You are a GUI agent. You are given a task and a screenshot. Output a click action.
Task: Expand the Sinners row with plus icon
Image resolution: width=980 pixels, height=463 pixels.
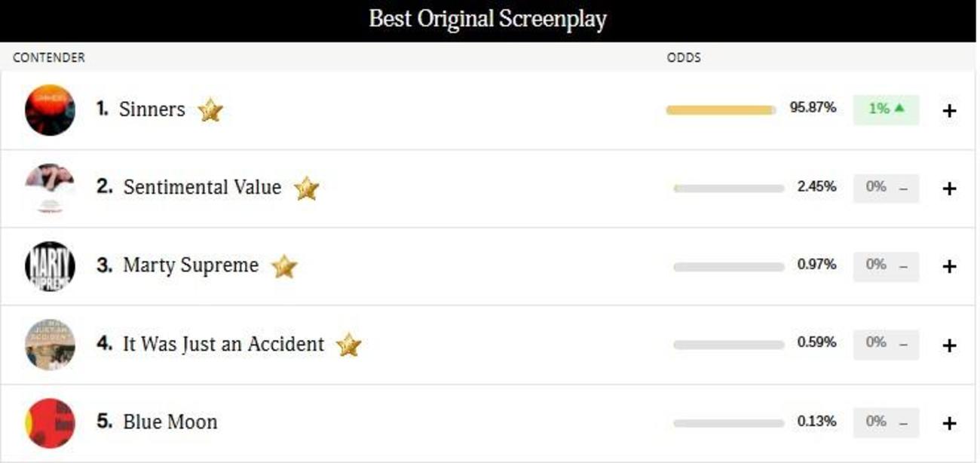[x=949, y=111]
